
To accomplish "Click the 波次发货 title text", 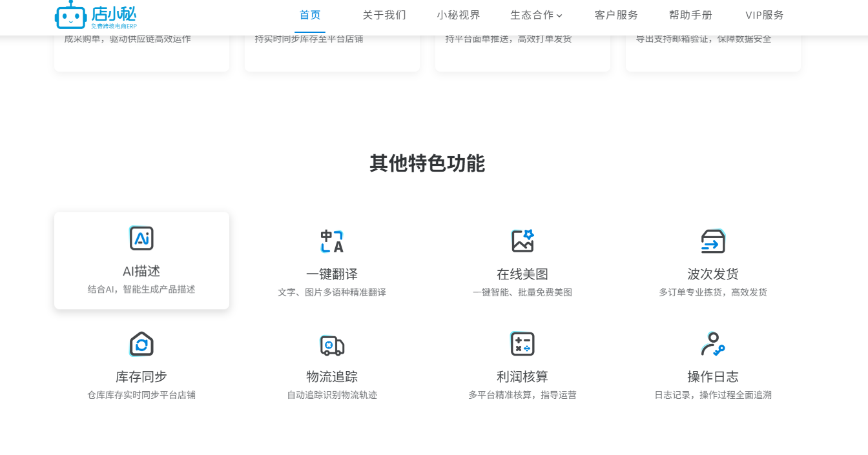I will 713,274.
